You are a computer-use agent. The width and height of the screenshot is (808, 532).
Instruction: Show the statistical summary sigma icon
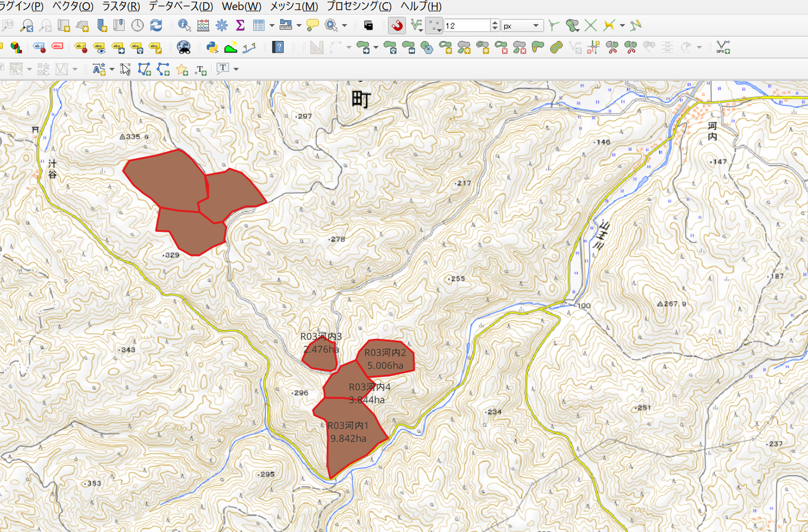[x=240, y=25]
